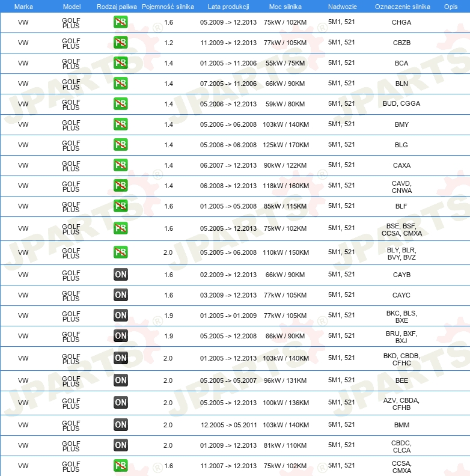The image size is (470, 476).
Task: Select the 59kW / 80KM power cell
Action: point(285,104)
